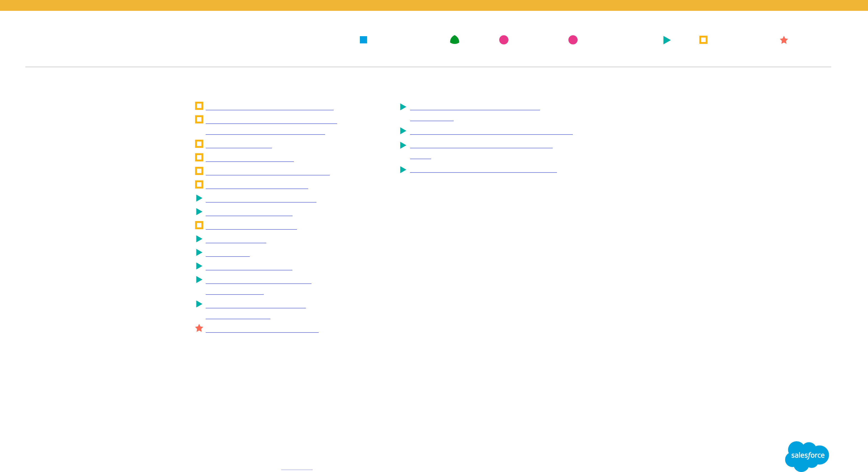Click the last teal triangle in right column
This screenshot has width=868, height=472.
(403, 170)
